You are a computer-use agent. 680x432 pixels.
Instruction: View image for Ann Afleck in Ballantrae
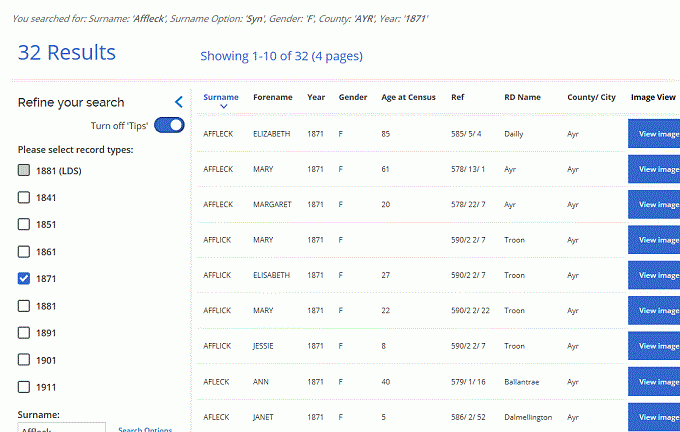click(654, 382)
